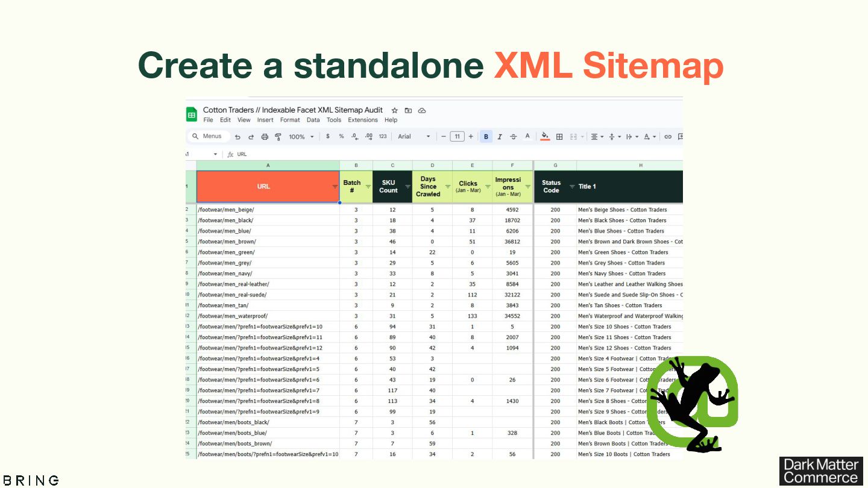Open the View menu
Screen dimensions: 868x488
click(x=244, y=120)
